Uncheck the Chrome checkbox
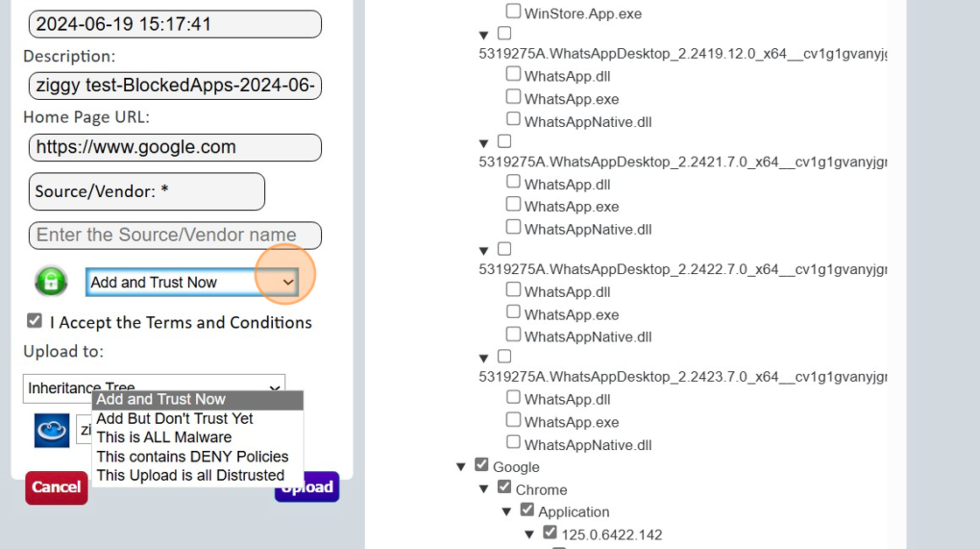The image size is (980, 549). [505, 486]
